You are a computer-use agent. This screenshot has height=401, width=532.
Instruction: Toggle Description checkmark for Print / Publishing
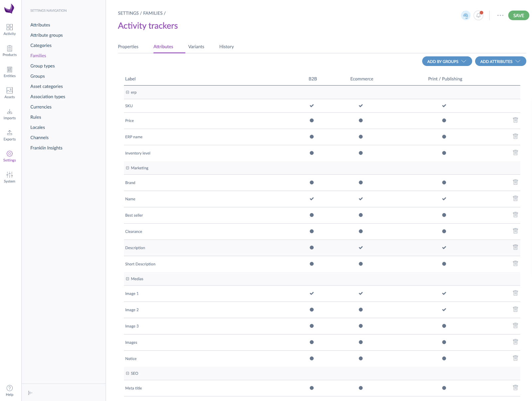pyautogui.click(x=444, y=248)
